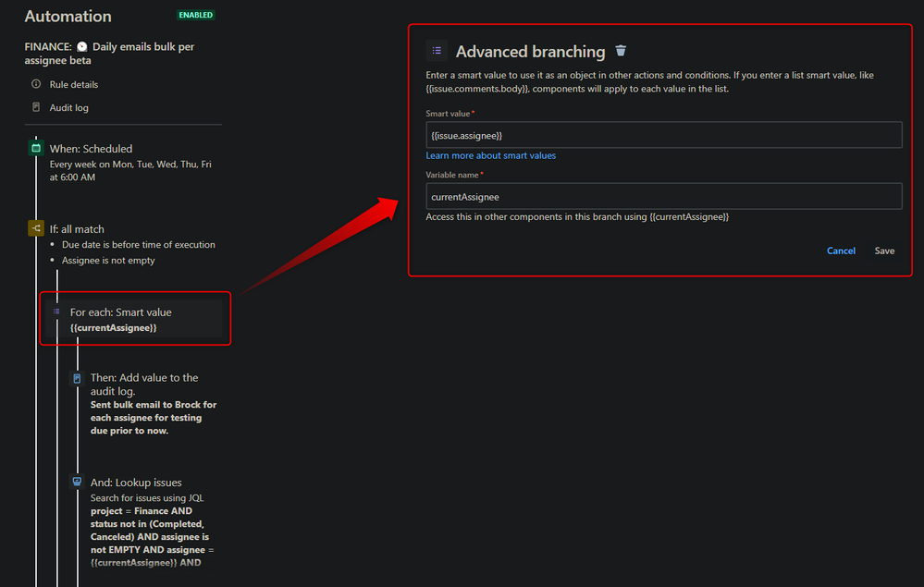Click the JQL query text under Lookup issues
924x587 pixels.
[x=152, y=536]
